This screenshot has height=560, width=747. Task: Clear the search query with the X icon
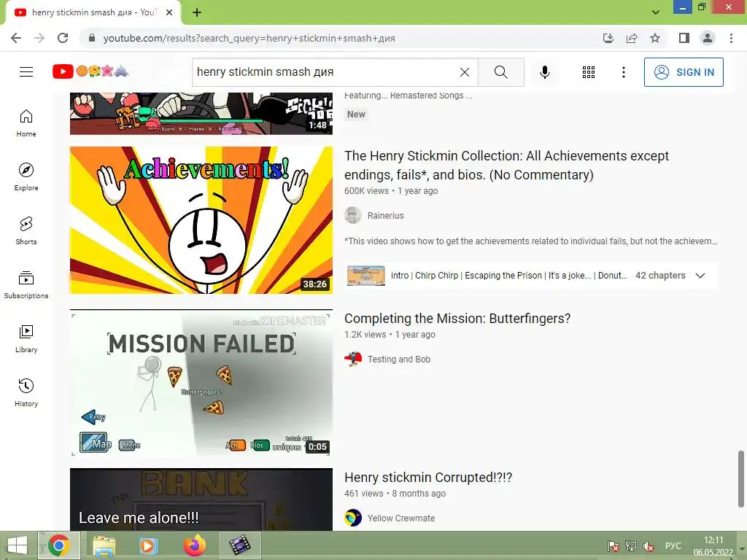point(465,72)
